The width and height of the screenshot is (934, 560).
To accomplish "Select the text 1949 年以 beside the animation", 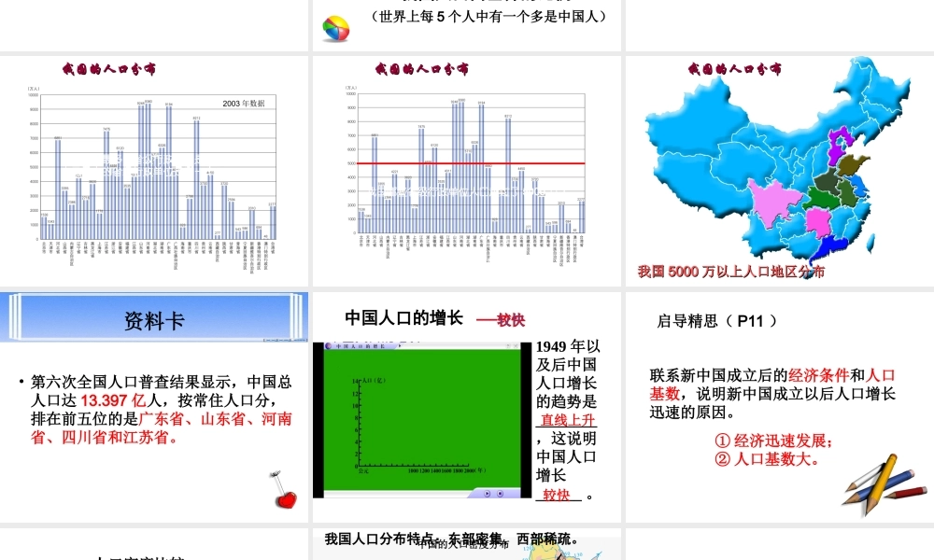I will point(568,346).
